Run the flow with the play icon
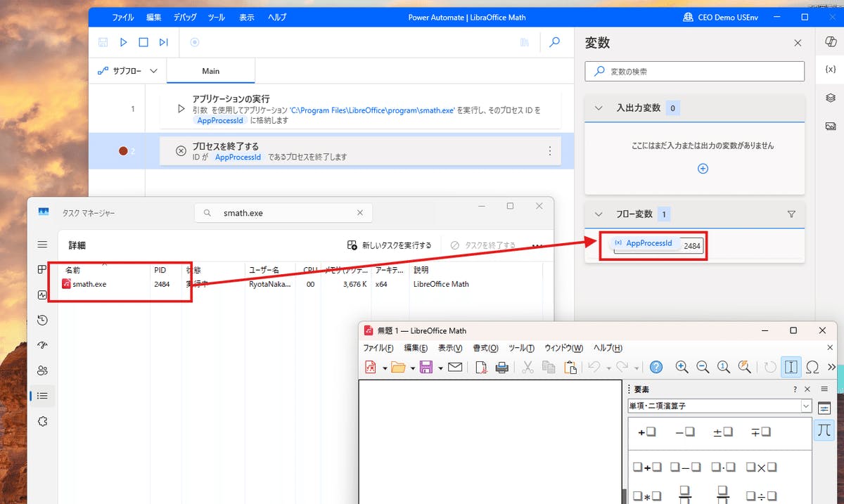 click(x=123, y=42)
